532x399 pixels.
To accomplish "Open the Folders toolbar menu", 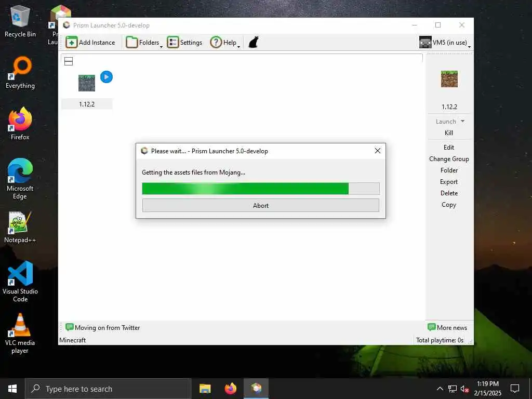I will pyautogui.click(x=144, y=43).
